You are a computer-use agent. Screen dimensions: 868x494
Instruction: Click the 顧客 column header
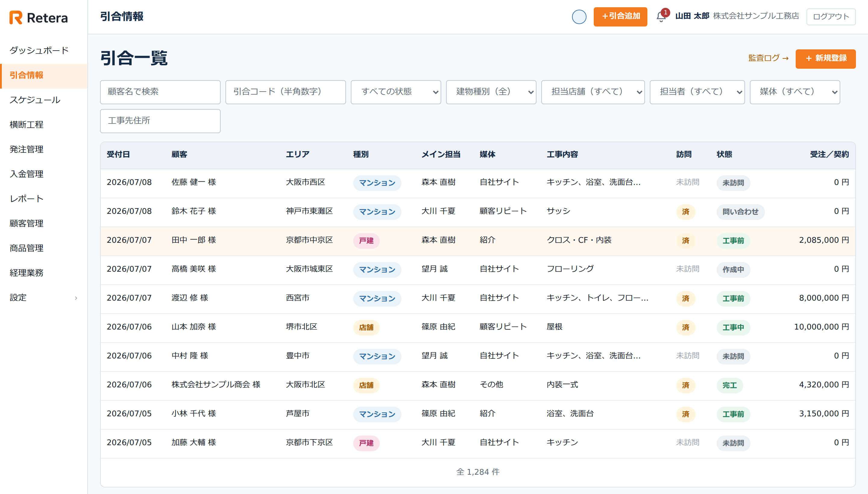coord(179,155)
